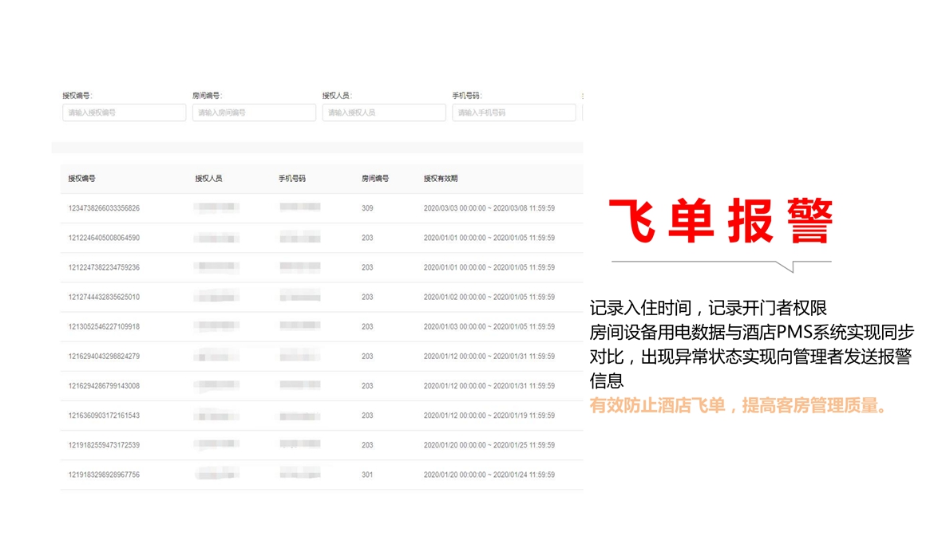Click the 授权人员 table column header

[208, 179]
